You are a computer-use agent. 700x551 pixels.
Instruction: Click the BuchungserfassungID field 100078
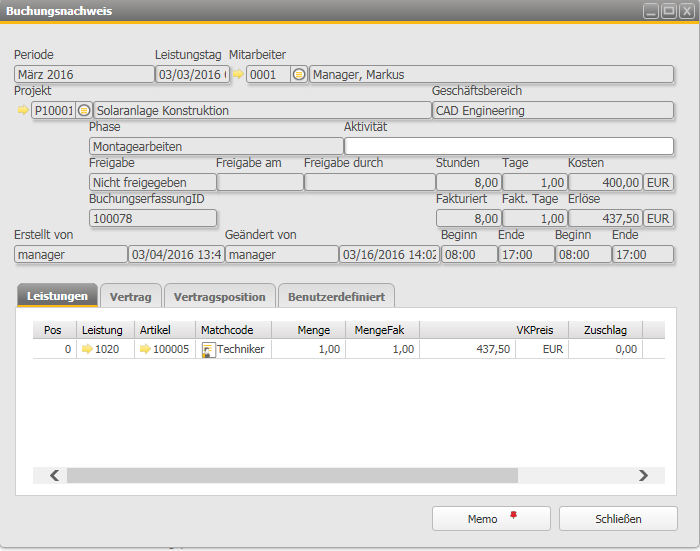[153, 218]
